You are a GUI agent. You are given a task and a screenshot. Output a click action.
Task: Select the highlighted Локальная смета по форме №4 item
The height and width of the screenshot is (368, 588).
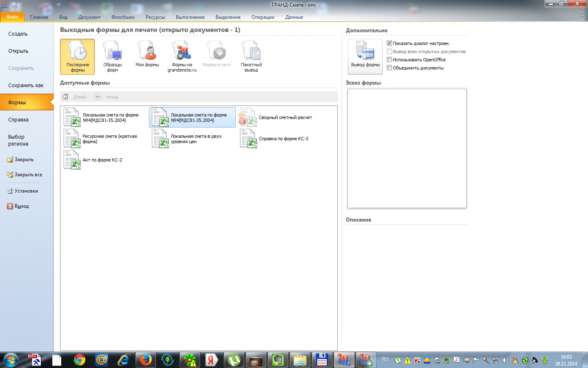click(192, 118)
